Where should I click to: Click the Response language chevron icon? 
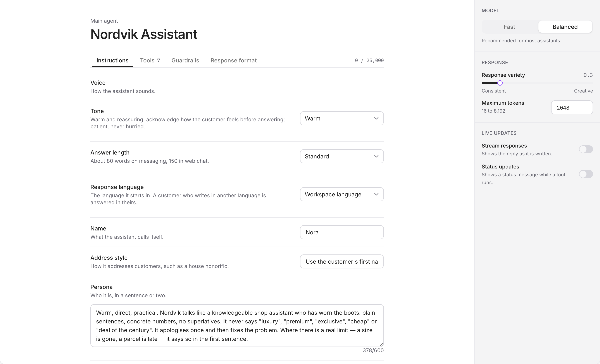[x=376, y=194]
